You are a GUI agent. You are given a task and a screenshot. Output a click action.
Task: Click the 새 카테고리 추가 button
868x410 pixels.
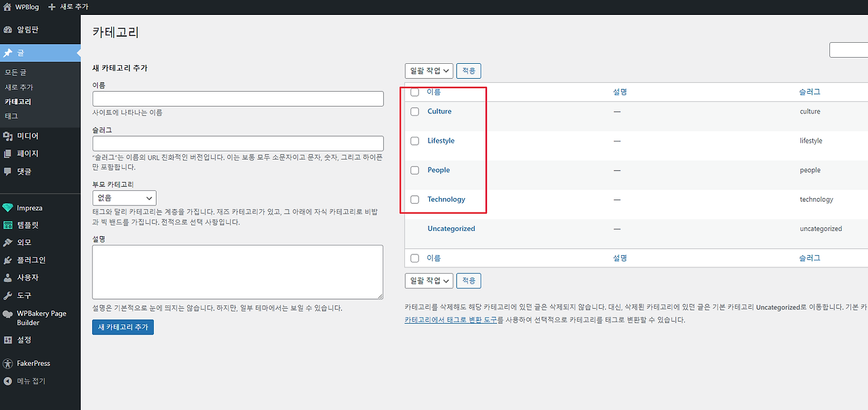123,327
